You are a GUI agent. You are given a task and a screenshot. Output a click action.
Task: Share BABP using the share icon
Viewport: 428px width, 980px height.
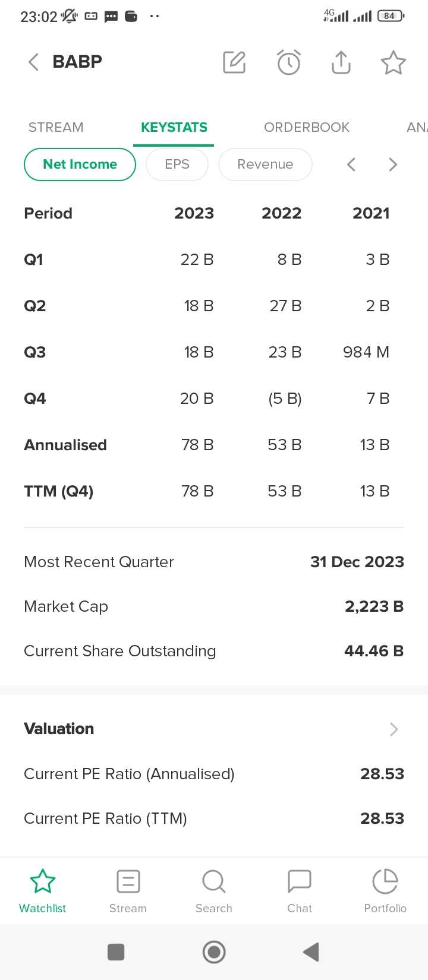pos(341,62)
